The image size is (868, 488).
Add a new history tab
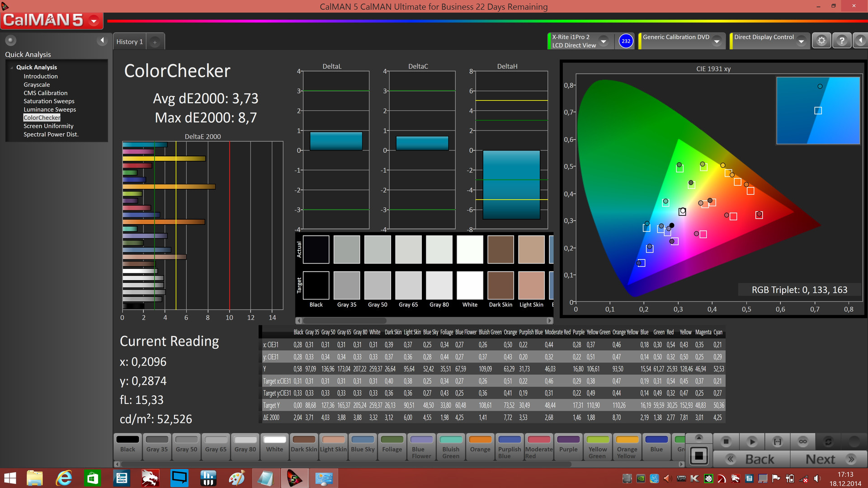(x=155, y=42)
